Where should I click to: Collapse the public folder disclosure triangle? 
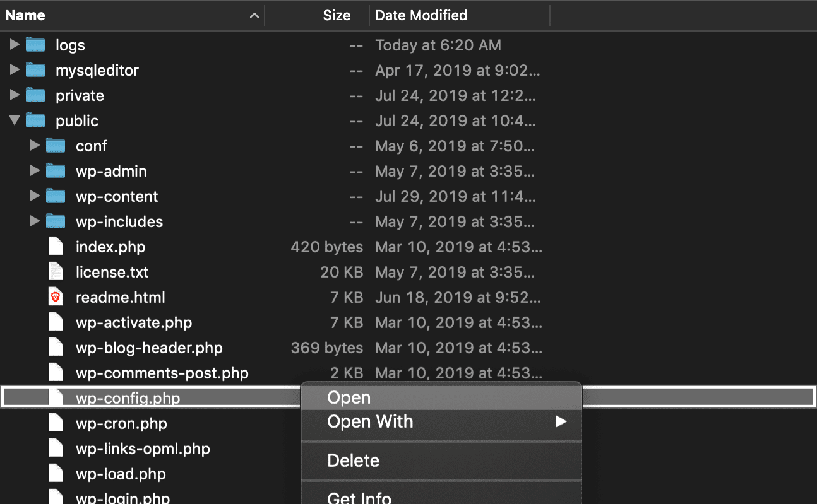(14, 120)
